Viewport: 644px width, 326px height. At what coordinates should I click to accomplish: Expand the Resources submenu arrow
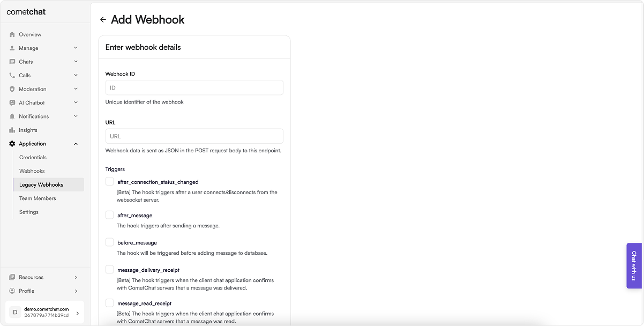(x=76, y=277)
